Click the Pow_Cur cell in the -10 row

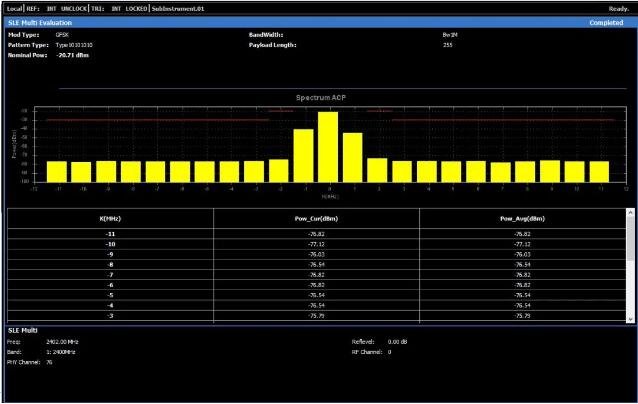click(316, 243)
